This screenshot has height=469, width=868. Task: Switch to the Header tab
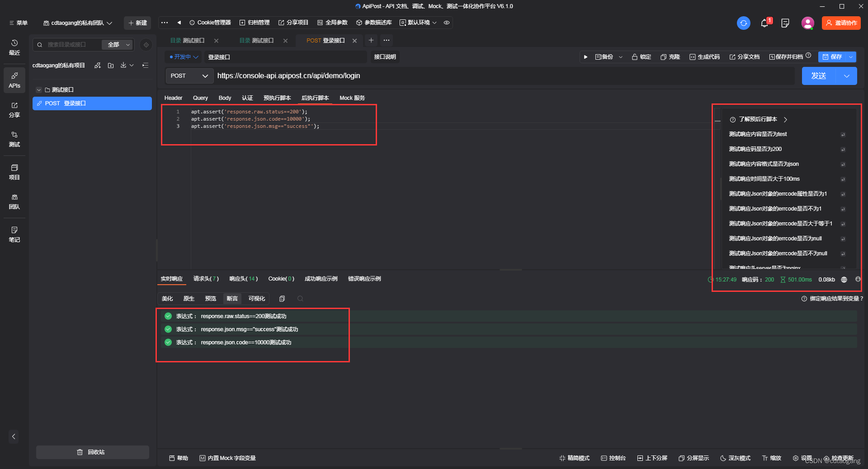coord(173,98)
